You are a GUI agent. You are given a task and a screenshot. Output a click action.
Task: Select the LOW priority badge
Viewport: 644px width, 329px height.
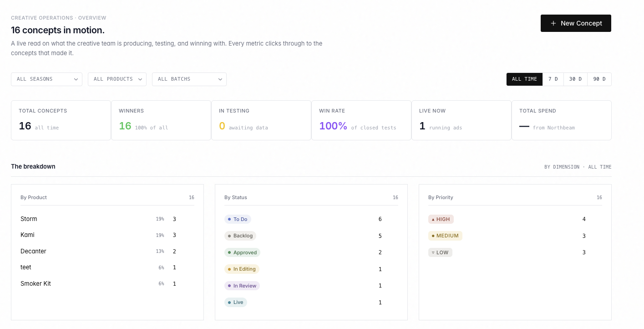point(440,252)
